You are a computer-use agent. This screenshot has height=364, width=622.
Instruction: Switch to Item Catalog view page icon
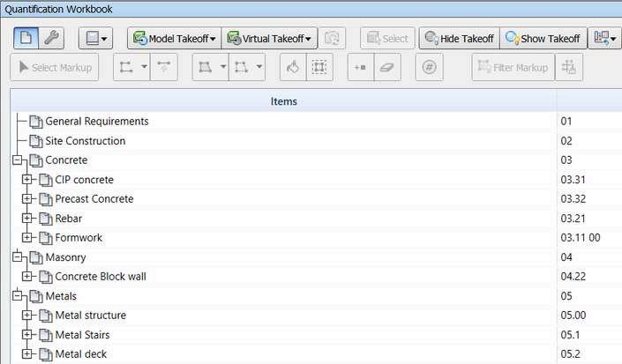26,38
